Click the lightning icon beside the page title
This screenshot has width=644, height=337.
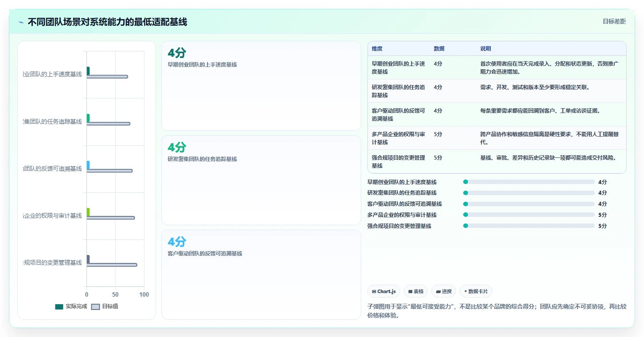coord(21,22)
